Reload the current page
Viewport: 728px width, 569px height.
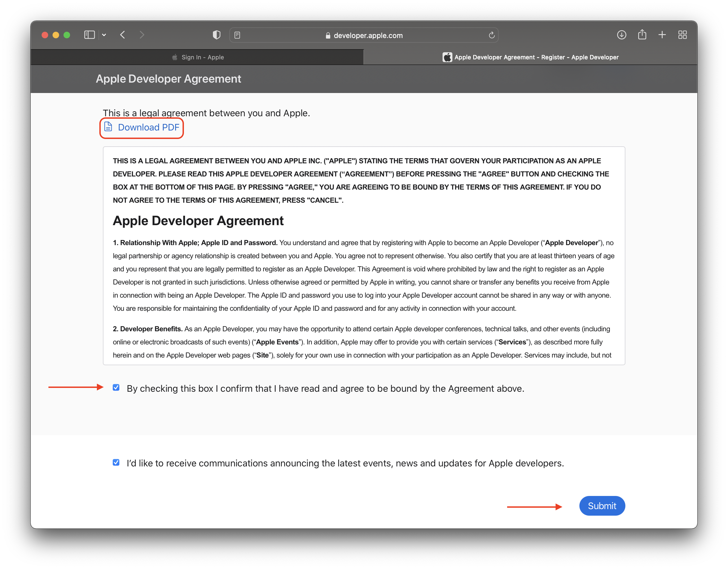(x=492, y=35)
